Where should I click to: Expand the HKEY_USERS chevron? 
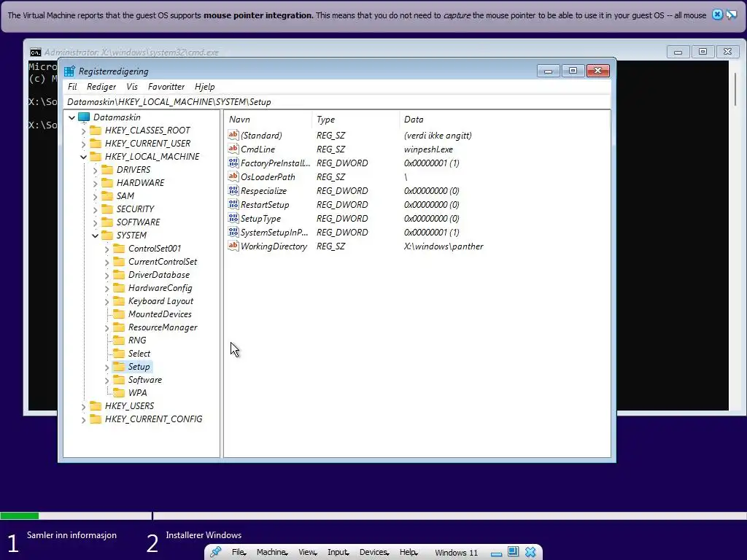coord(84,407)
